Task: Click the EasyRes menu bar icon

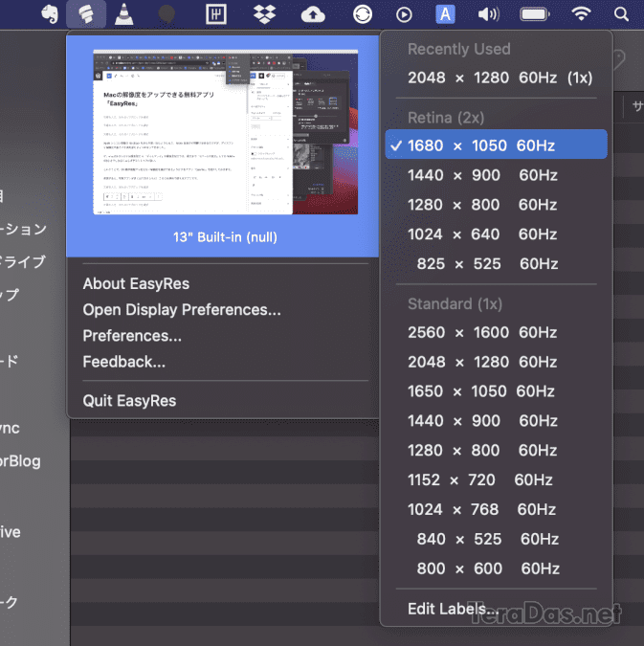Action: (x=86, y=14)
